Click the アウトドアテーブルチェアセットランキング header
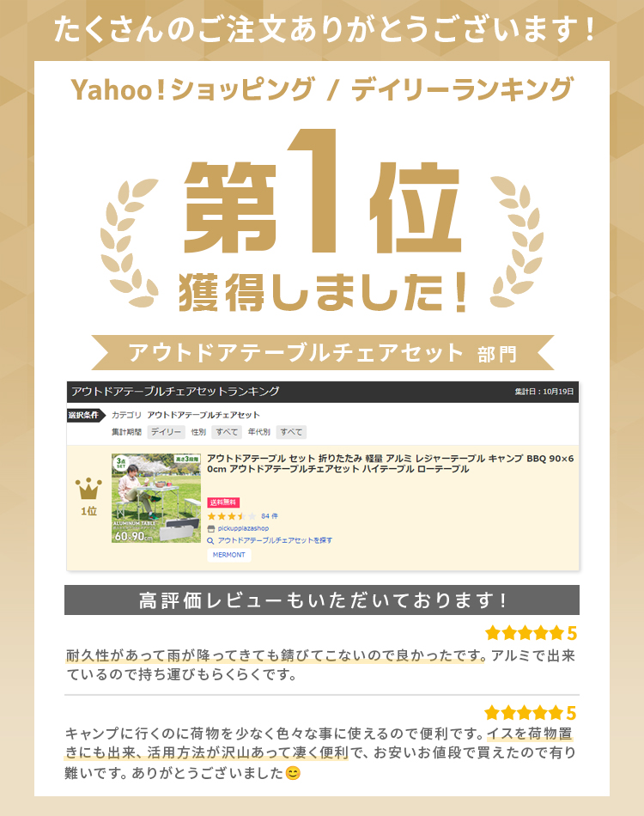 [175, 392]
